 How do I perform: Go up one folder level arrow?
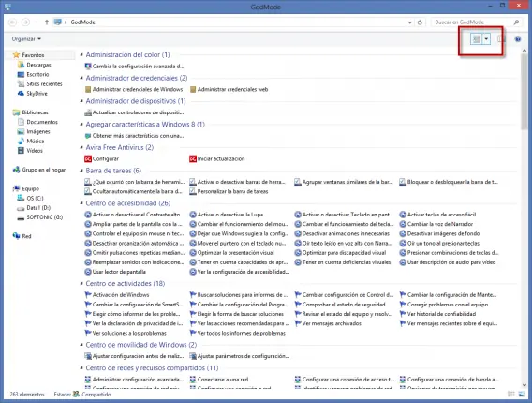click(x=47, y=22)
